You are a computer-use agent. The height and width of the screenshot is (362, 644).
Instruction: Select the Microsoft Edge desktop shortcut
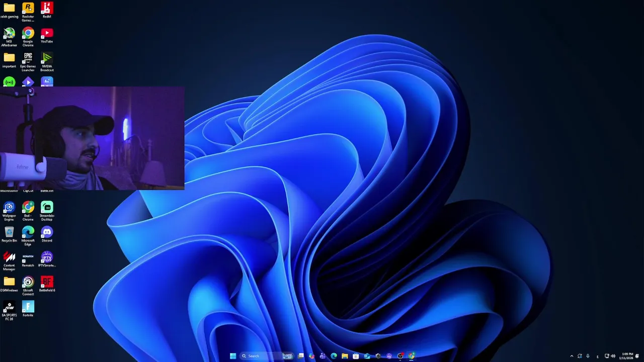28,236
